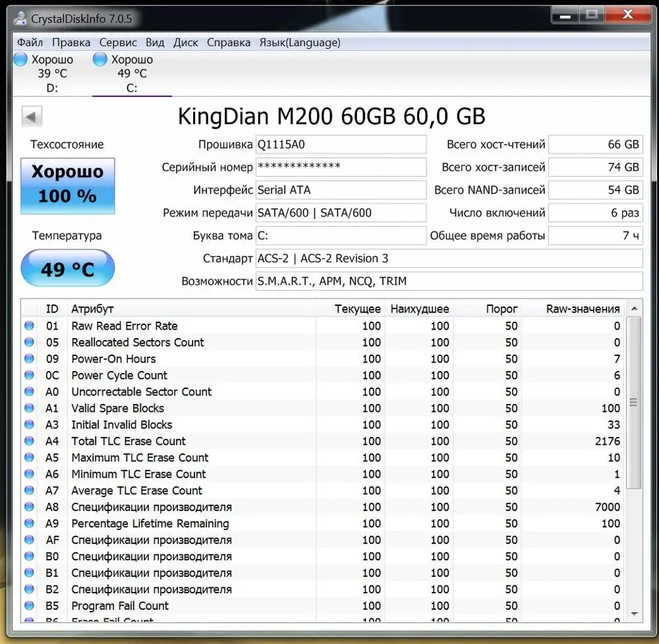Click the Наихудшее column header
This screenshot has width=659, height=644.
pos(419,309)
